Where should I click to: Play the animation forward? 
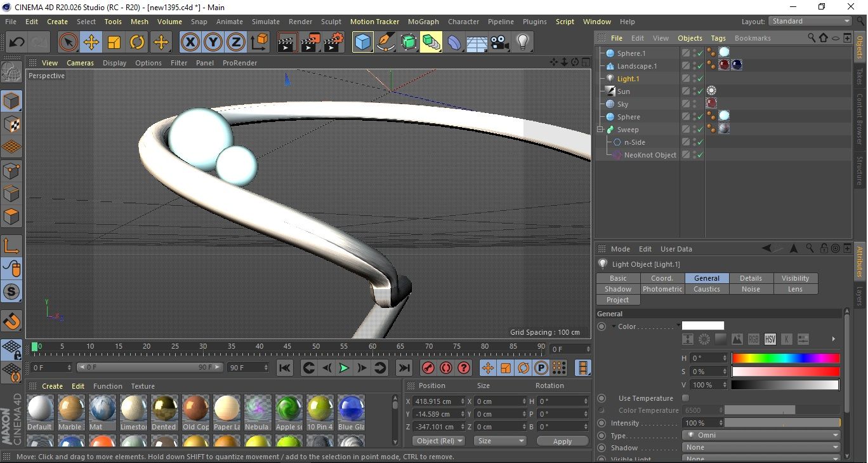343,368
